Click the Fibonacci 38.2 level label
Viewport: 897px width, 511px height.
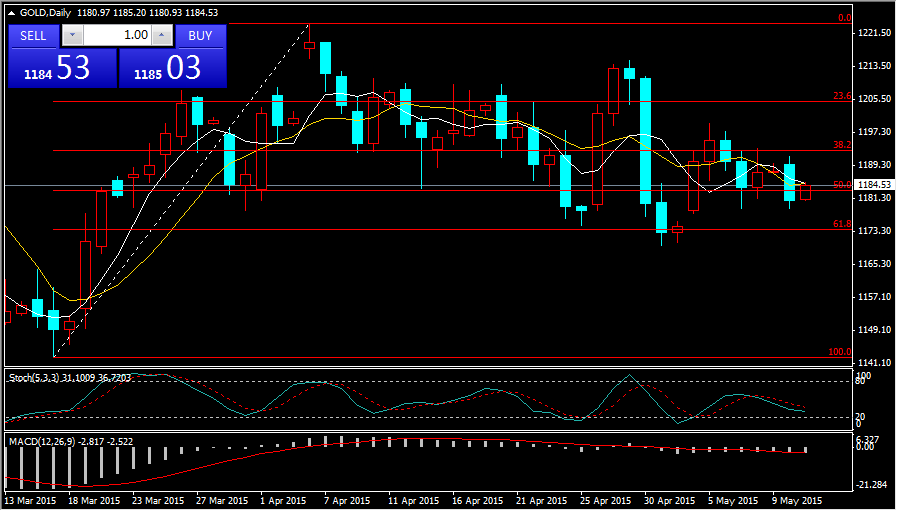click(x=841, y=145)
